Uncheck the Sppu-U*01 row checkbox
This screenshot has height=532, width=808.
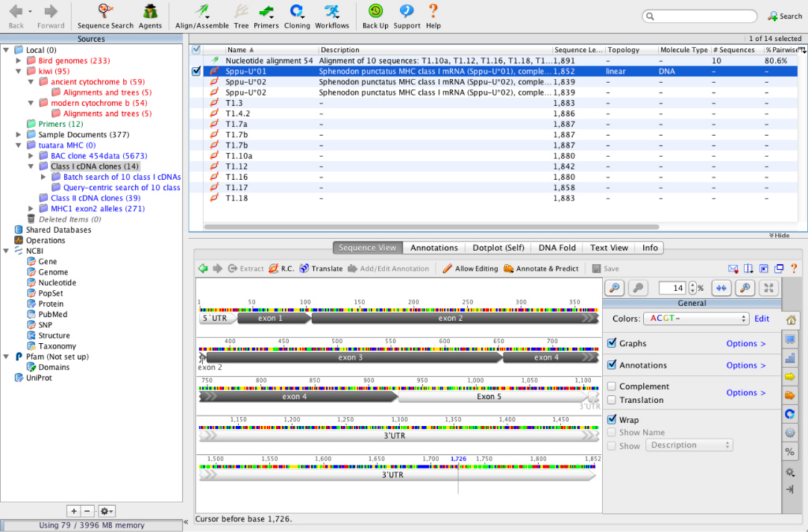point(196,71)
